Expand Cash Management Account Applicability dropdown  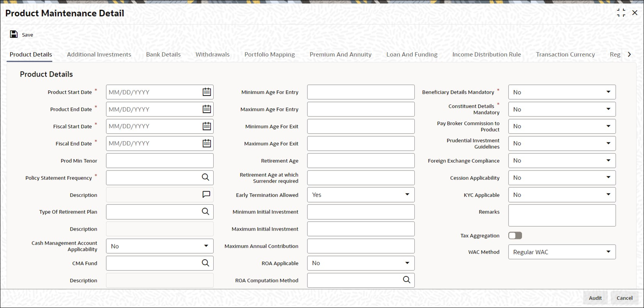pos(206,246)
